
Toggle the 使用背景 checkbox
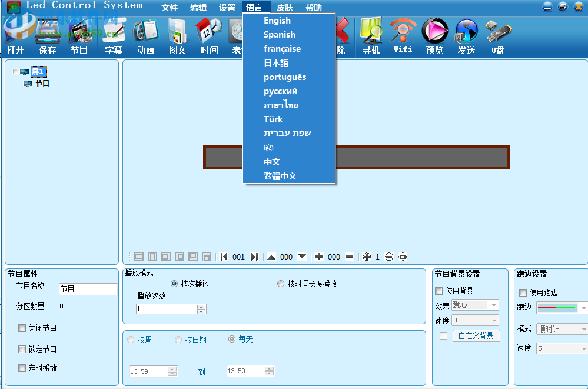(x=439, y=291)
